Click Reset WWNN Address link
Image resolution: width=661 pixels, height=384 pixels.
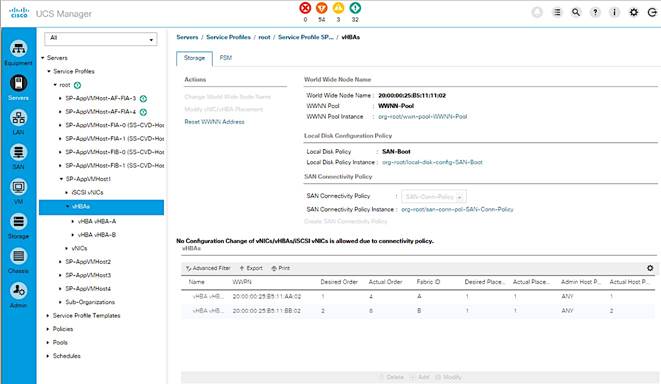[x=214, y=122]
